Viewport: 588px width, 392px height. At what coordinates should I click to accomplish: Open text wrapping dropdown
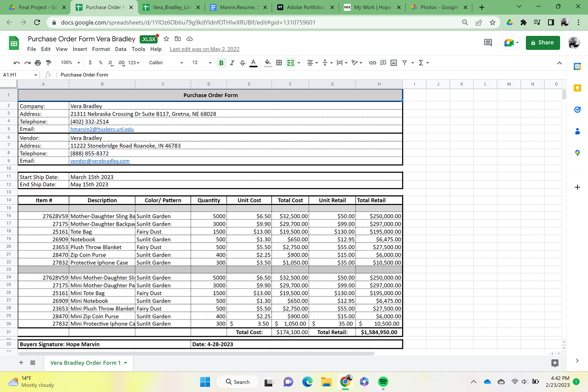click(342, 63)
